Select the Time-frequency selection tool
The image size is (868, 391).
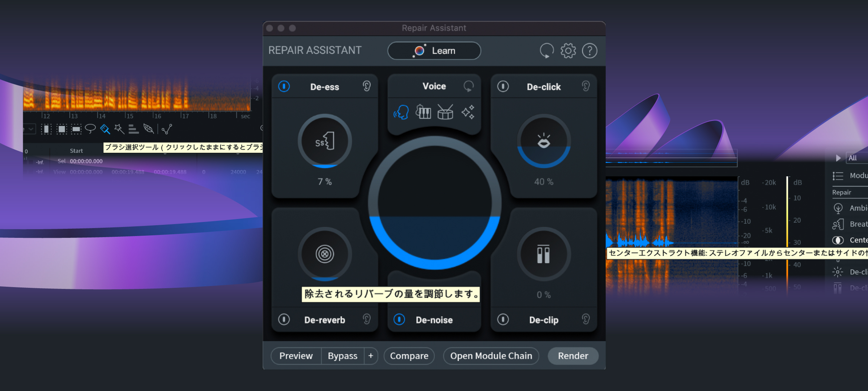pyautogui.click(x=61, y=129)
